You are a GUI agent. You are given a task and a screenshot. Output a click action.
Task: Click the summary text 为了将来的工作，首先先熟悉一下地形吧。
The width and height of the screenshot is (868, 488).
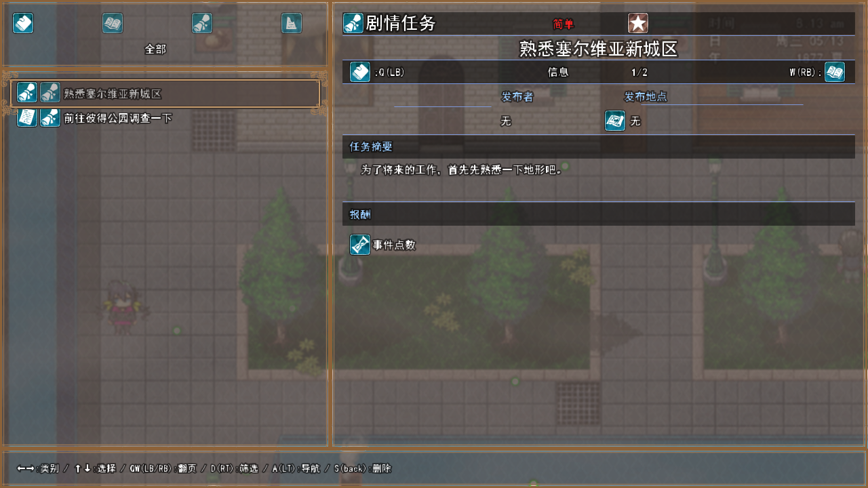tap(462, 169)
